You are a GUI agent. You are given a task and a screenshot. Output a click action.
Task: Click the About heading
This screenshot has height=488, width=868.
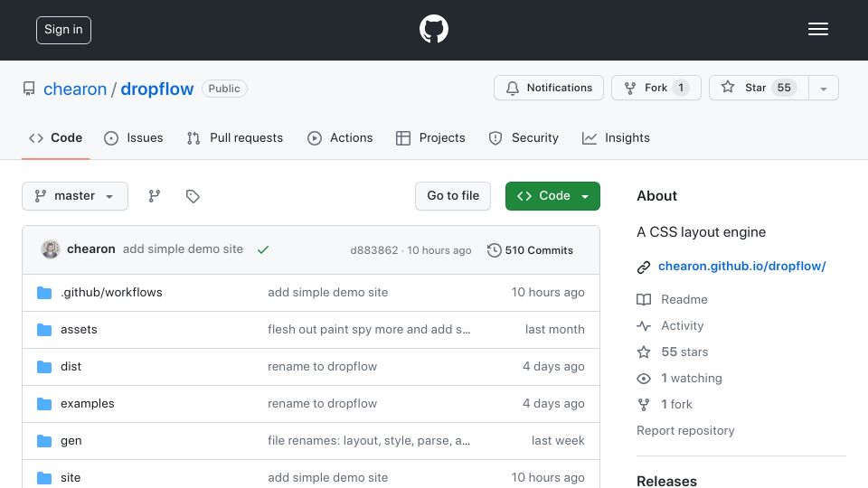click(656, 196)
